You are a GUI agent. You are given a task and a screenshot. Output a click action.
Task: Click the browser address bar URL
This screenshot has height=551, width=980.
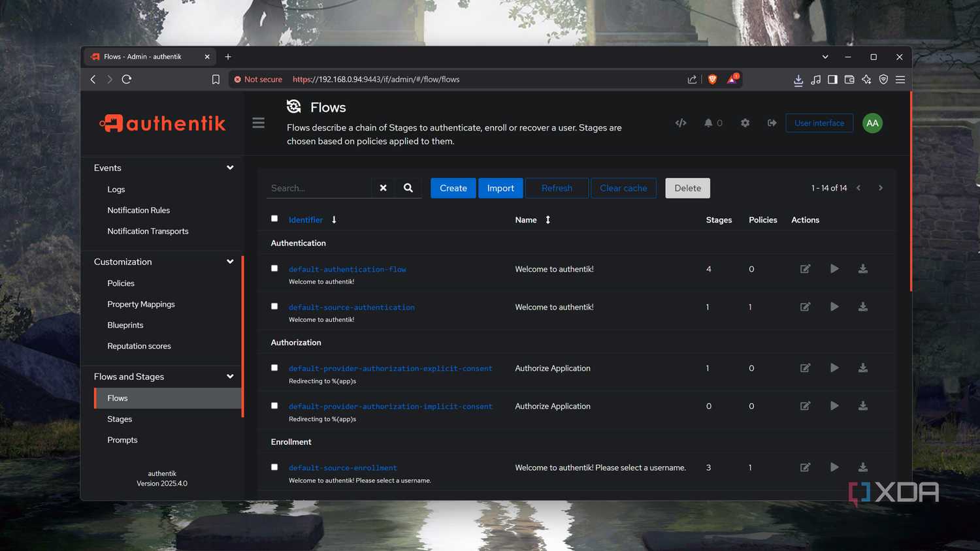pyautogui.click(x=376, y=79)
